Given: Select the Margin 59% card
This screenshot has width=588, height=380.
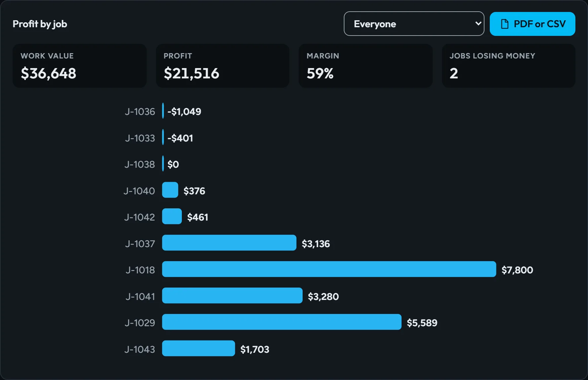Looking at the screenshot, I should coord(366,66).
